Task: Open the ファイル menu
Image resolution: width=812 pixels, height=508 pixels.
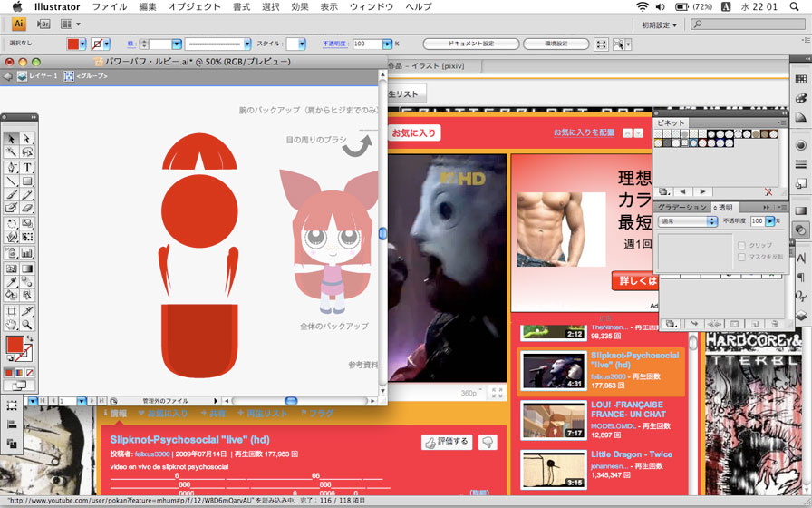Action: 110,6
